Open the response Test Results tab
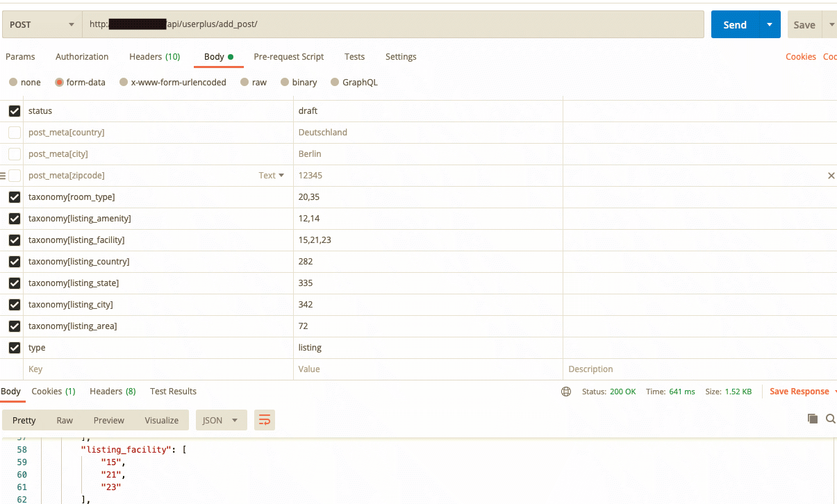Viewport: 837px width, 504px height. point(173,392)
